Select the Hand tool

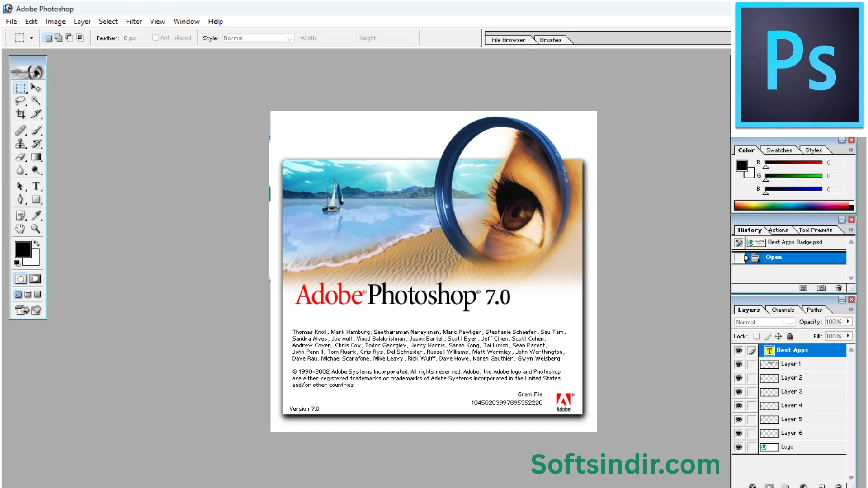tap(20, 229)
